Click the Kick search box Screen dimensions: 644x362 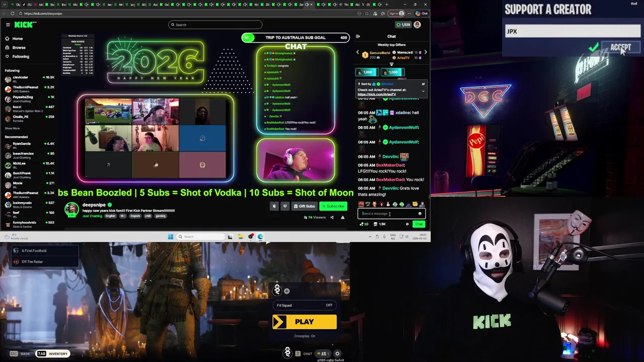pos(215,25)
